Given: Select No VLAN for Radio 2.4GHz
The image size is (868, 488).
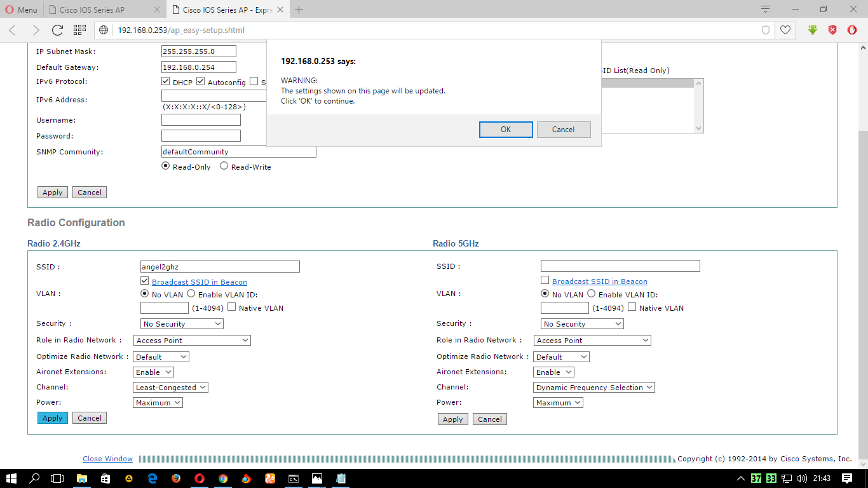Looking at the screenshot, I should coord(144,294).
